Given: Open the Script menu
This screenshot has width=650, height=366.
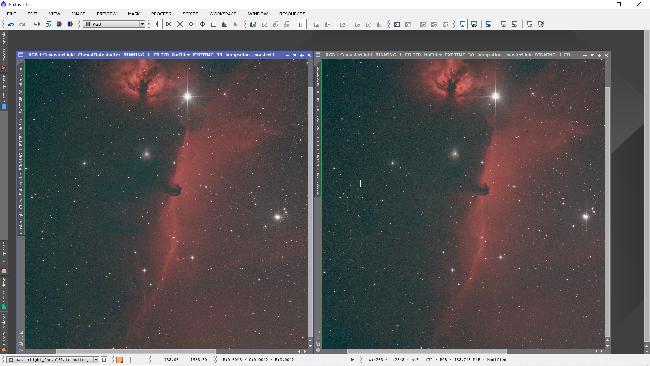Looking at the screenshot, I should [190, 13].
